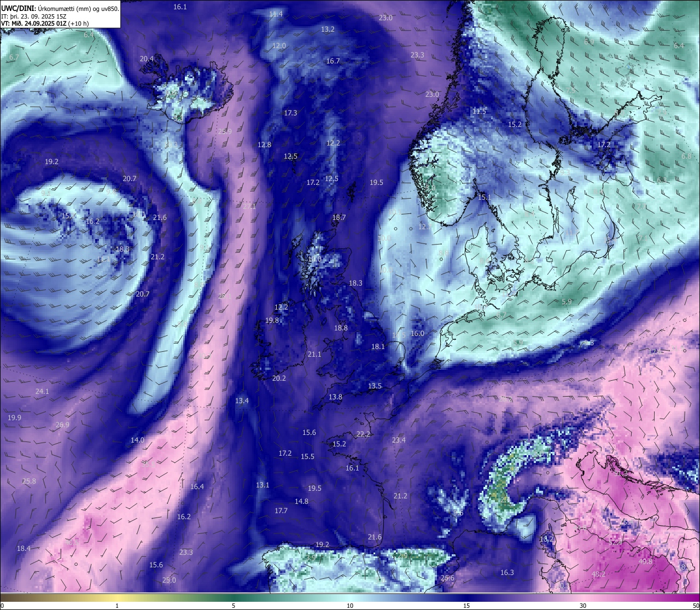The height and width of the screenshot is (610, 700).
Task: Click the map value 13.5
Action: click(375, 386)
